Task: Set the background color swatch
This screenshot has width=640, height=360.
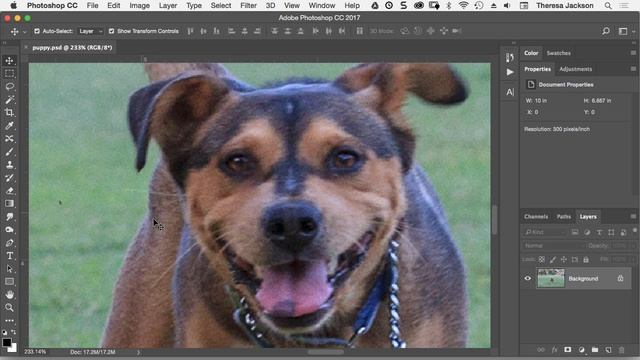Action: [x=13, y=349]
